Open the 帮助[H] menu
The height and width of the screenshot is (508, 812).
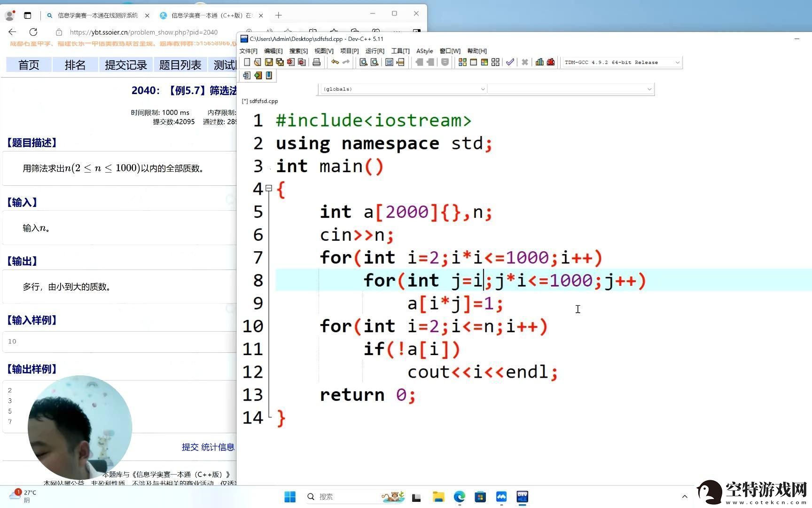coord(477,51)
